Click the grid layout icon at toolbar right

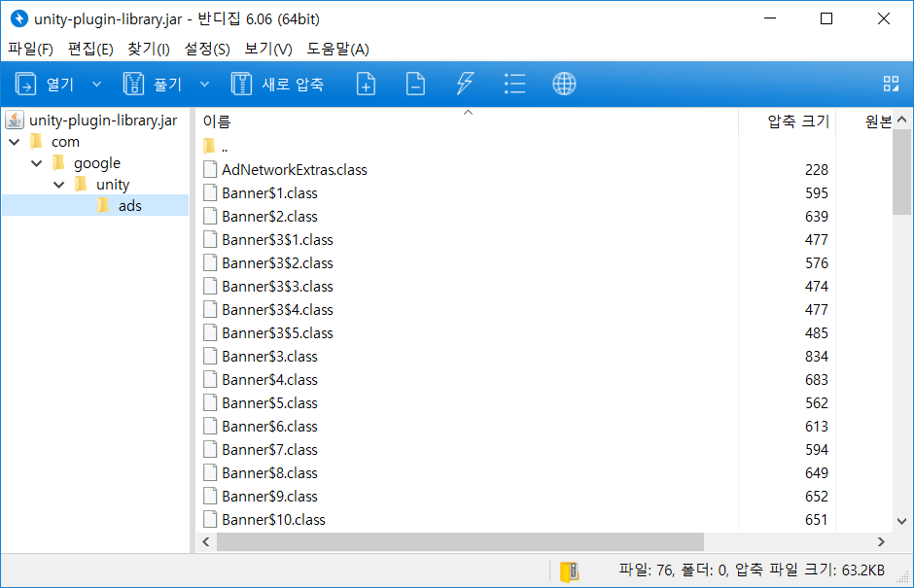tap(891, 84)
